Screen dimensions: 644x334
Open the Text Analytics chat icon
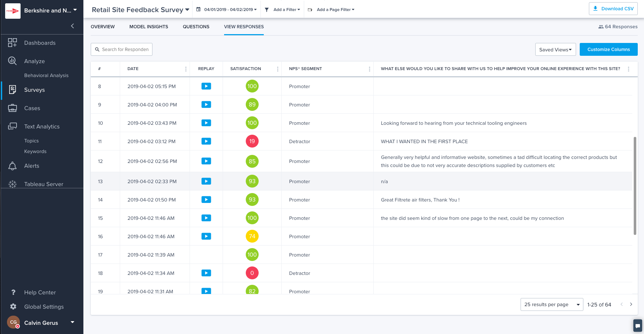click(12, 126)
